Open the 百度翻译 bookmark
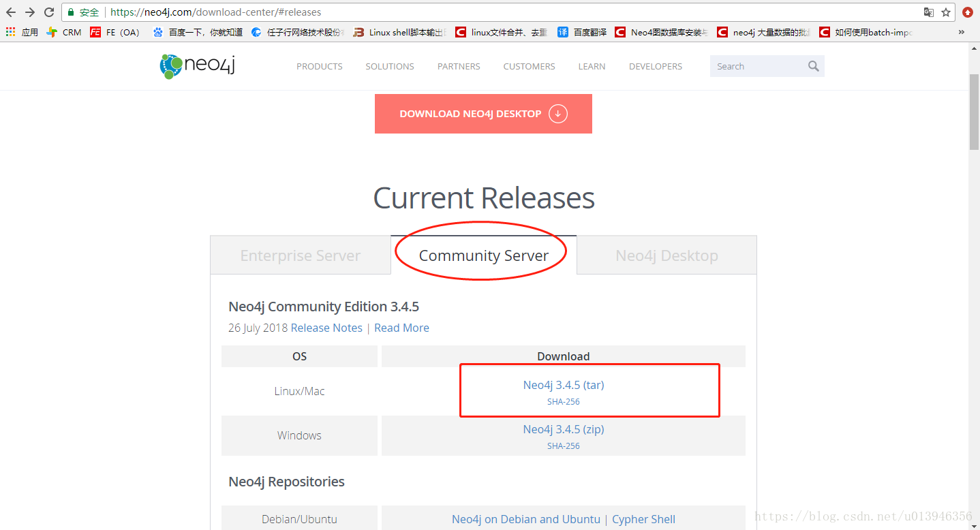Screen dimensions: 980x530 point(581,32)
